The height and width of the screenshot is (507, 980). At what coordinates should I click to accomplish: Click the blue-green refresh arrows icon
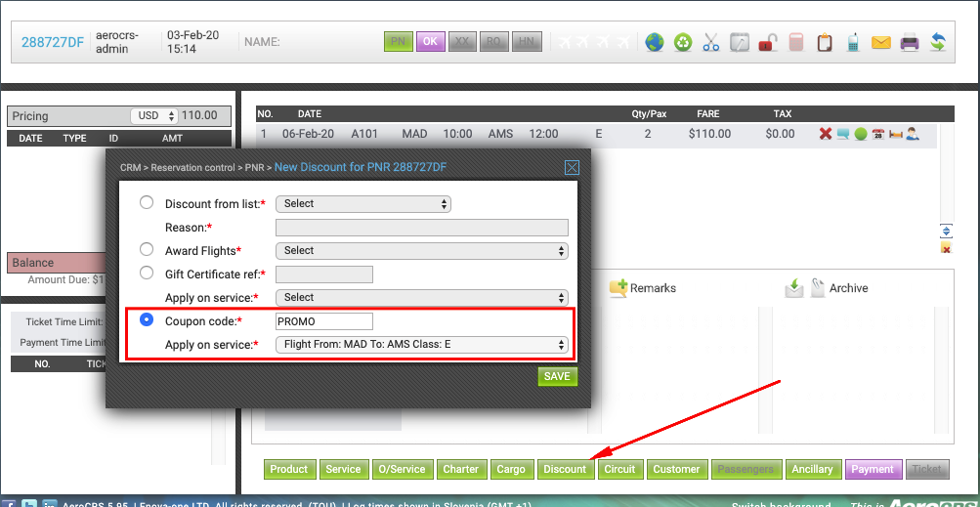(938, 43)
